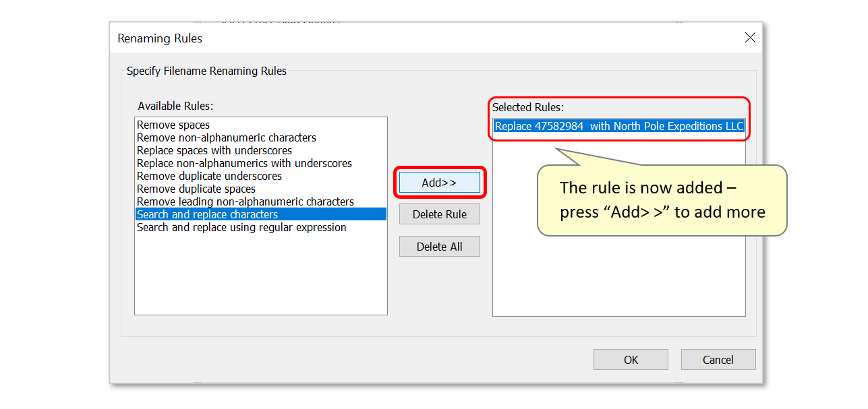This screenshot has width=868, height=409.
Task: Select "Replace spaces with underscores" rule
Action: [x=214, y=150]
